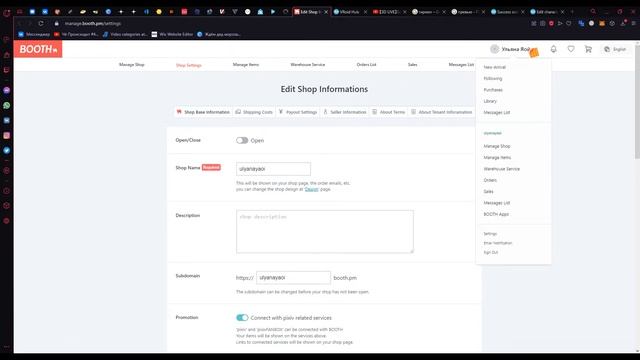
Task: Toggle the shop Open/Close switch
Action: pyautogui.click(x=242, y=140)
